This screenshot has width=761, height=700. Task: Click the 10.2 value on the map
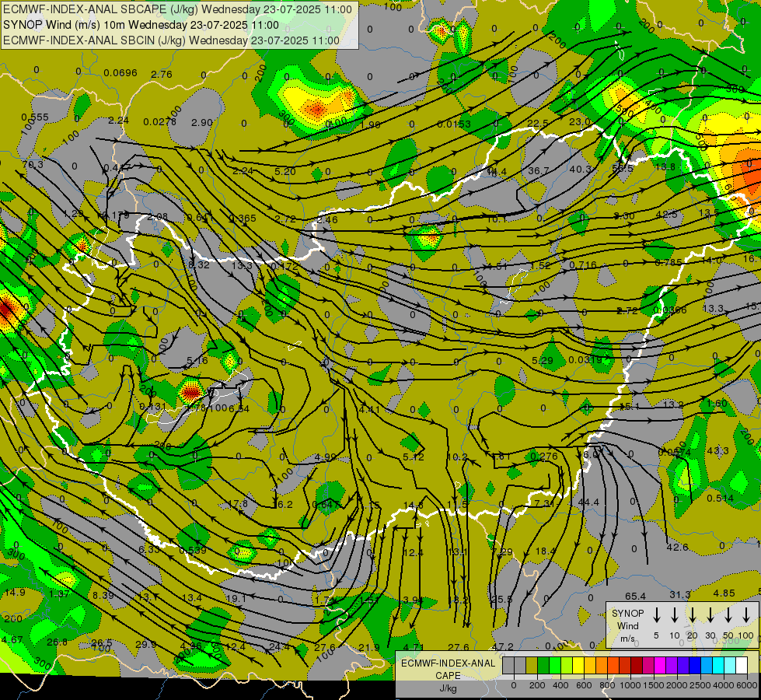coord(457,457)
